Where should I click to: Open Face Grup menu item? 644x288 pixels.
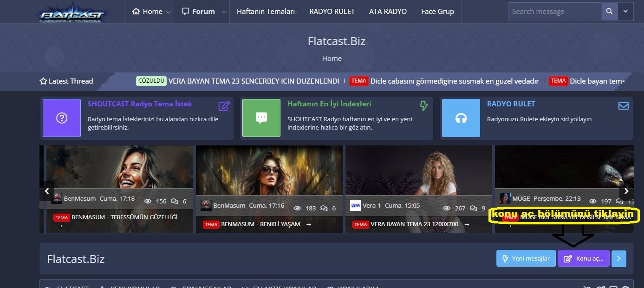coord(437,12)
